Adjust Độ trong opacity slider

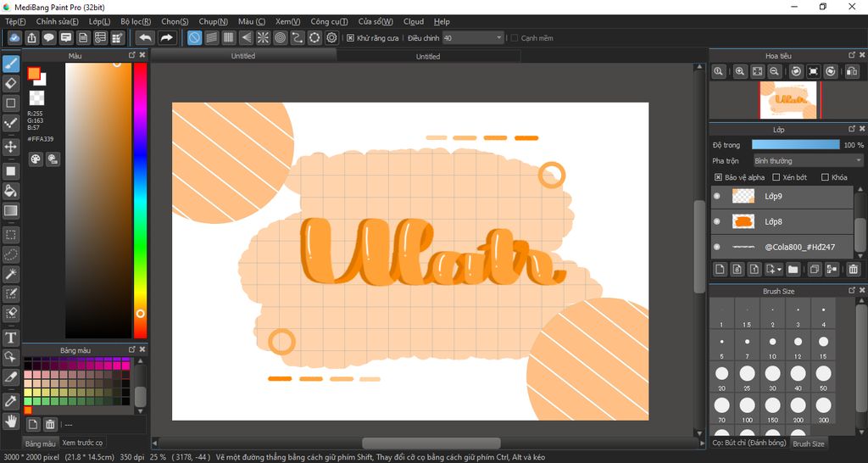pyautogui.click(x=795, y=144)
